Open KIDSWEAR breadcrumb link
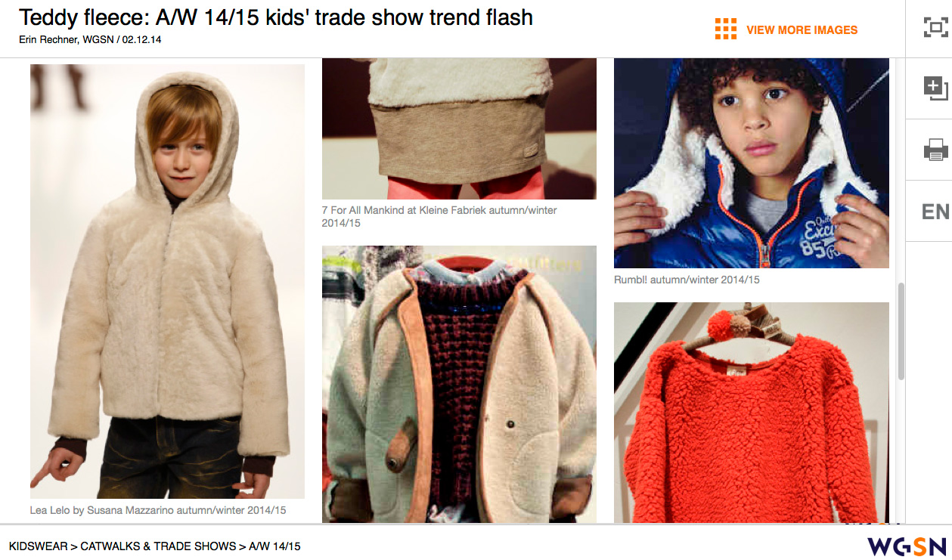This screenshot has width=952, height=560. pos(38,546)
